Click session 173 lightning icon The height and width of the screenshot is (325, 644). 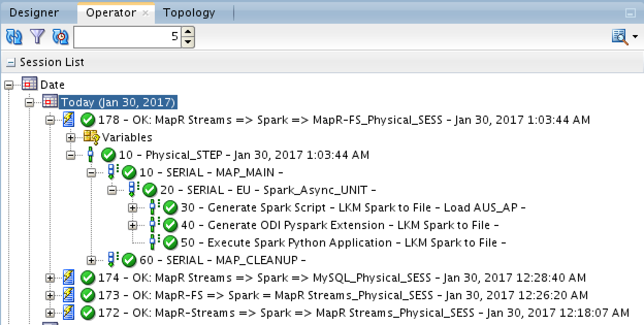69,295
